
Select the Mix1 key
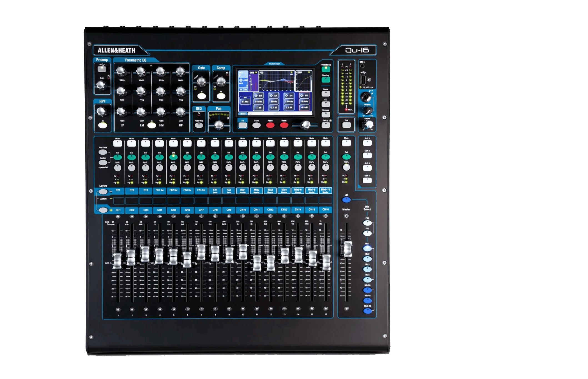(x=367, y=248)
